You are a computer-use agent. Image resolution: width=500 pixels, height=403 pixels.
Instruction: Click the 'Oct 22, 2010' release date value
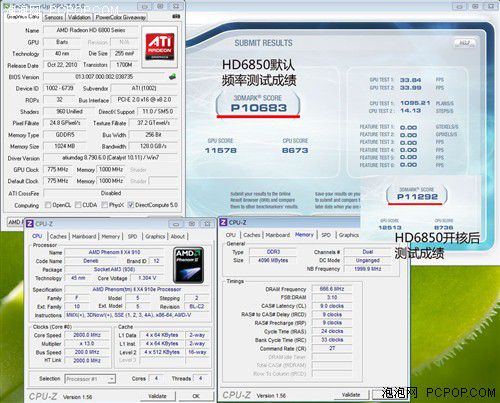(62, 65)
